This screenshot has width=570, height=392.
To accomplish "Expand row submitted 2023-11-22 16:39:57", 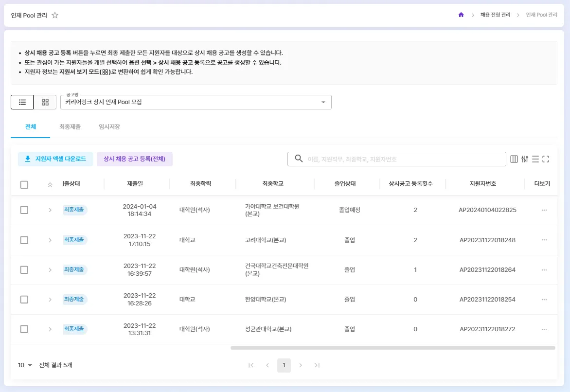I will [50, 270].
